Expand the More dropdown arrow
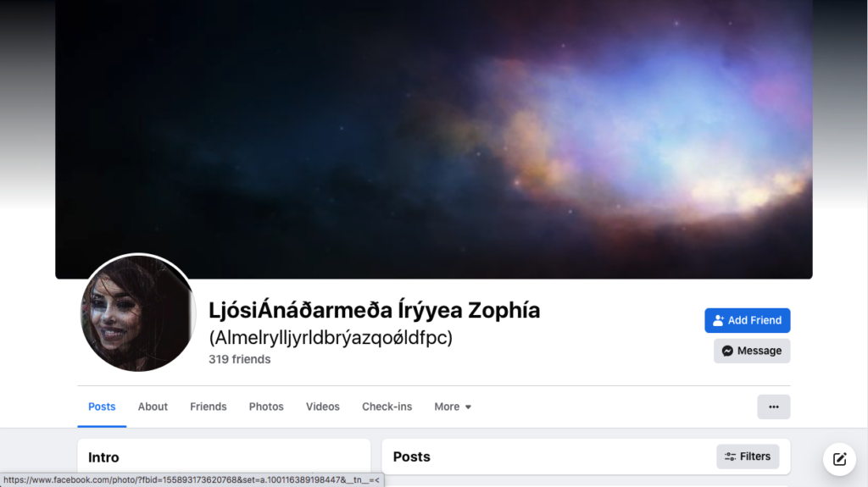Image resolution: width=868 pixels, height=487 pixels. 468,407
